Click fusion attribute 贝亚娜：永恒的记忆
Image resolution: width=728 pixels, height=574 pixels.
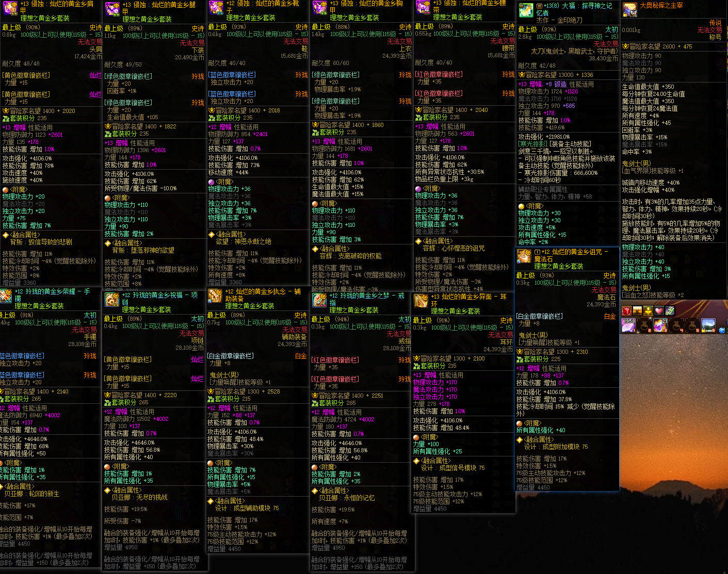(347, 498)
